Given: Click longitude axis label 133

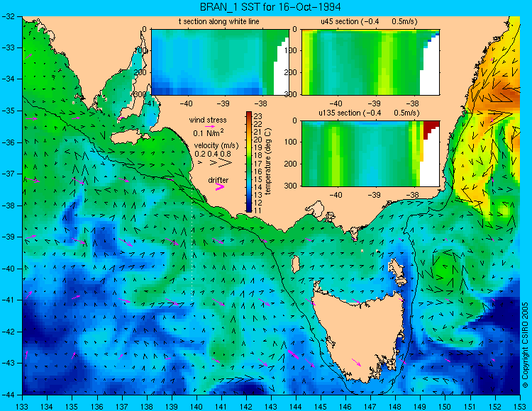Looking at the screenshot, I should (22, 406).
